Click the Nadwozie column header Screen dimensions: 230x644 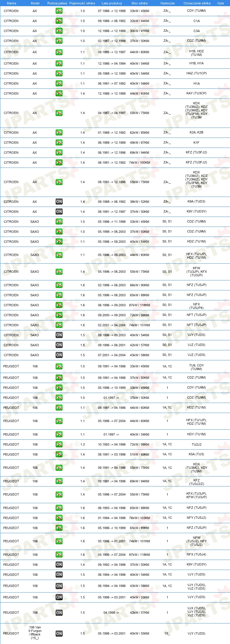coord(167,3)
